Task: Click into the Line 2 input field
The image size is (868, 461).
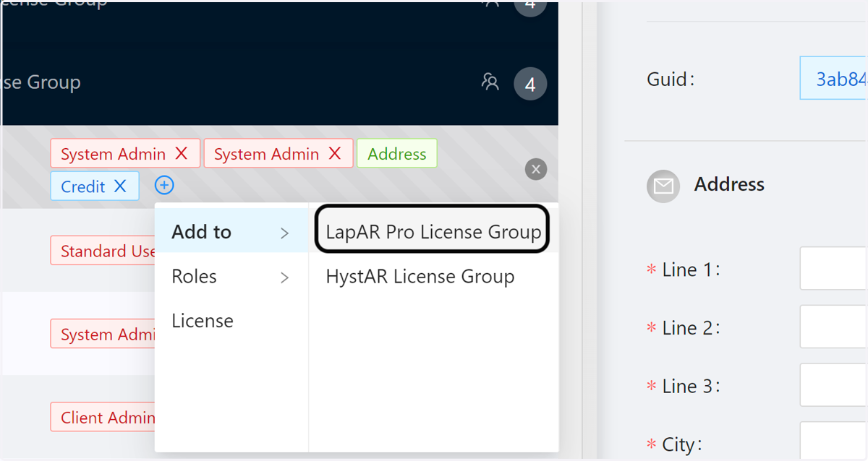Action: click(x=833, y=327)
